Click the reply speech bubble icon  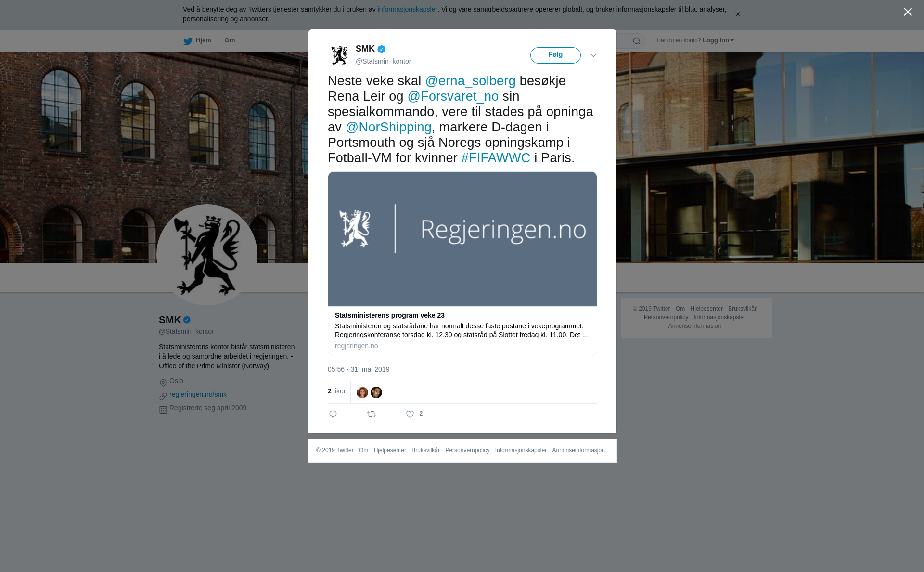coord(333,414)
